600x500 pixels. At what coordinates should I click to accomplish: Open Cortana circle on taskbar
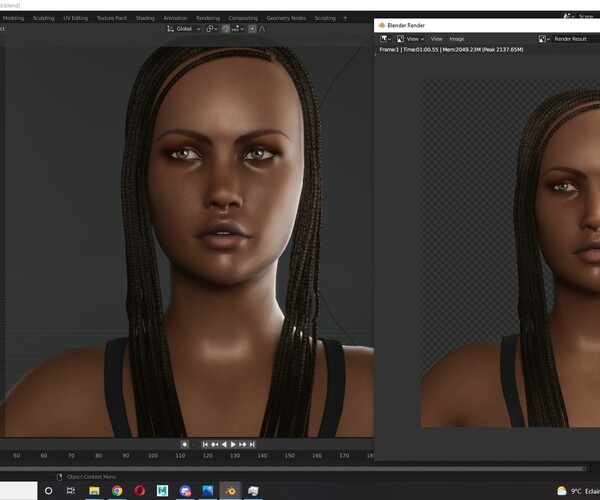coord(48,490)
